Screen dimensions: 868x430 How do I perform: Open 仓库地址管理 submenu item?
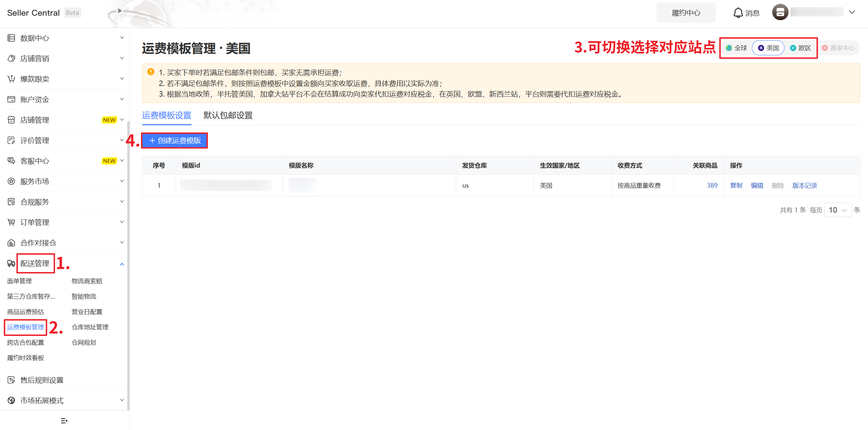[90, 327]
